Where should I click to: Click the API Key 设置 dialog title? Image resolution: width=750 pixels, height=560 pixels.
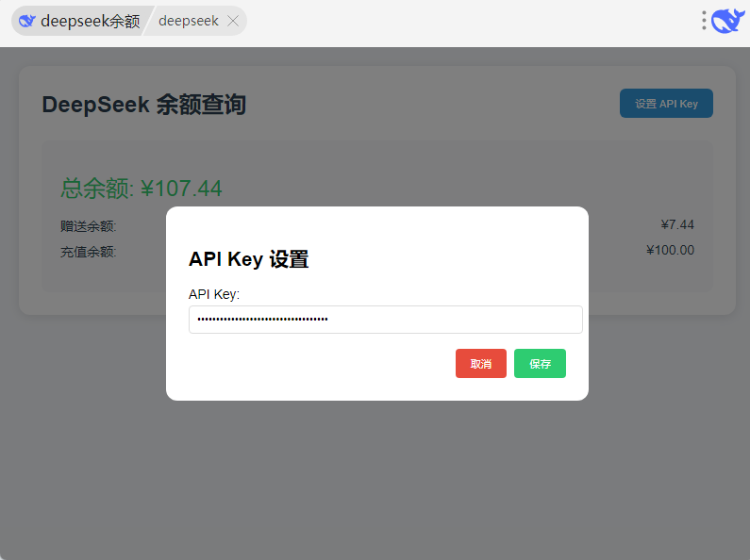point(249,259)
